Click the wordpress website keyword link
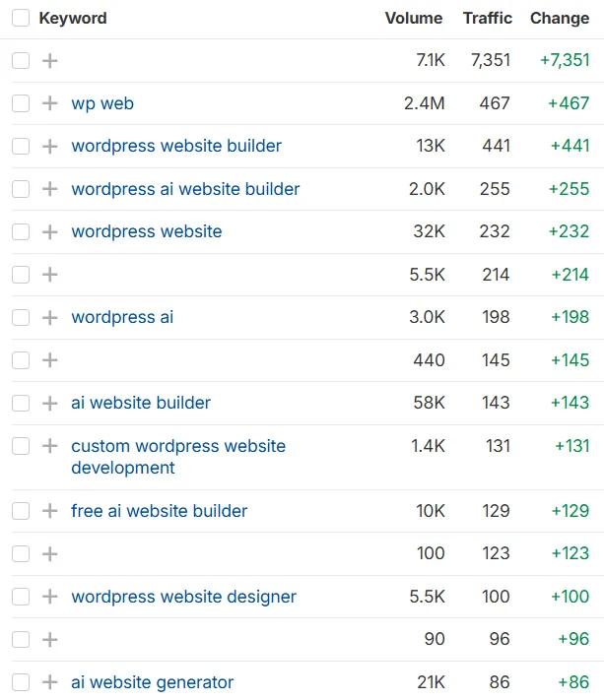This screenshot has height=700, width=604. tap(147, 231)
